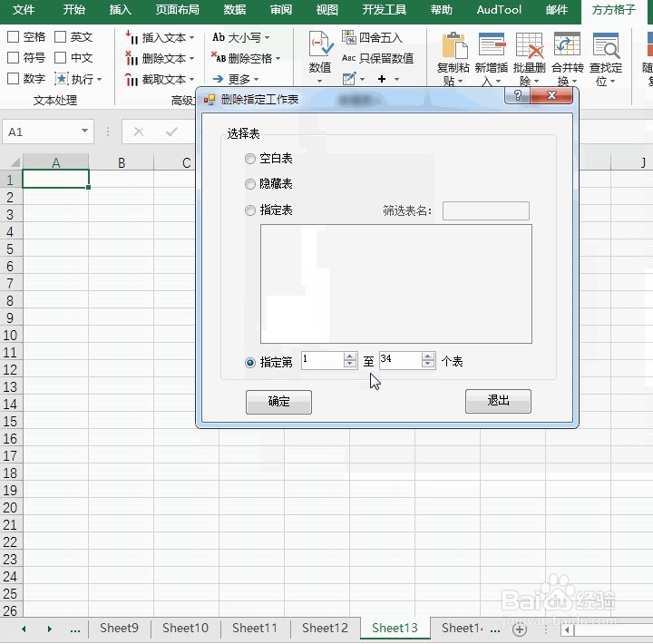Add a new sheet with the plus button
653x644 pixels.
coord(520,629)
